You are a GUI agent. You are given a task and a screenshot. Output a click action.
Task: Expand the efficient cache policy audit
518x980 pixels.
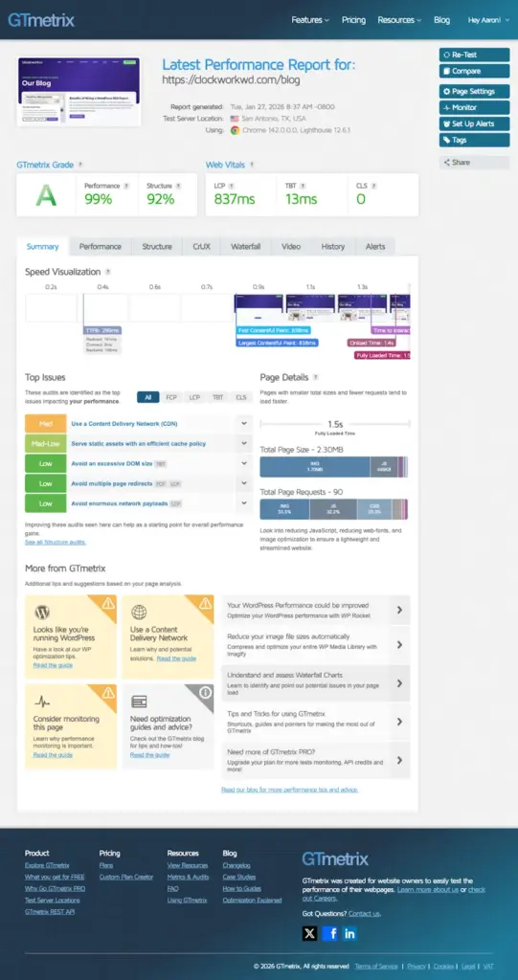click(x=243, y=444)
